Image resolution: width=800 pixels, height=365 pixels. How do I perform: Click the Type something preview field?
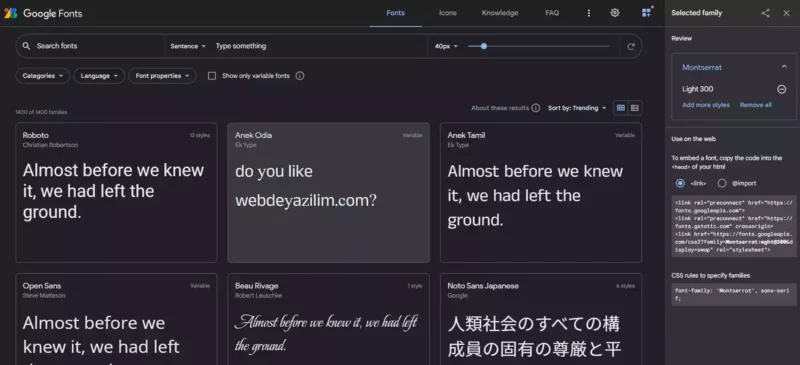tap(319, 46)
